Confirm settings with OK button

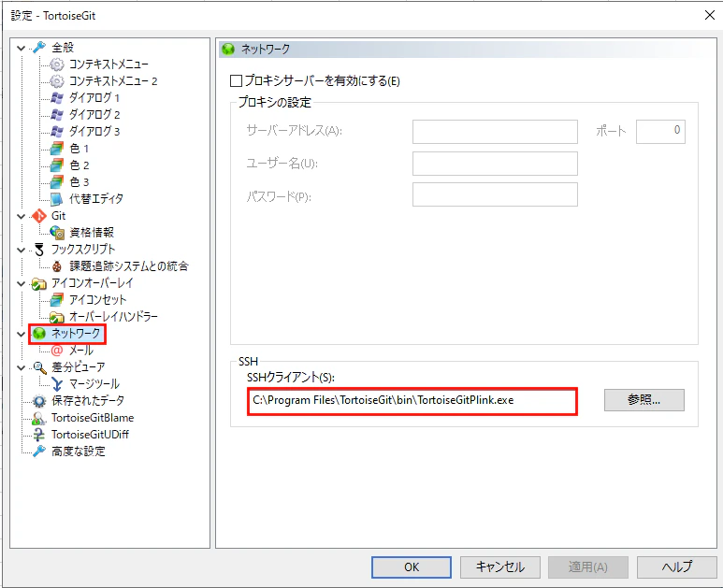pos(412,566)
